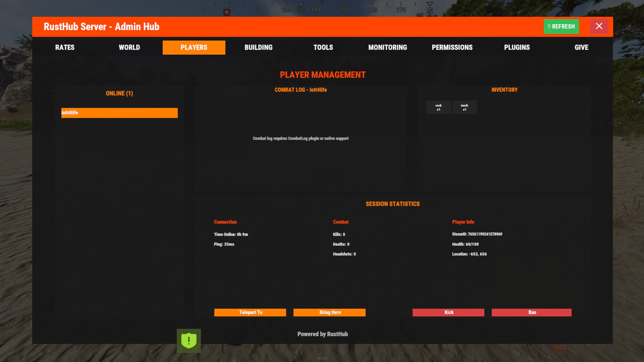Close the Admin Hub with X

point(599,26)
